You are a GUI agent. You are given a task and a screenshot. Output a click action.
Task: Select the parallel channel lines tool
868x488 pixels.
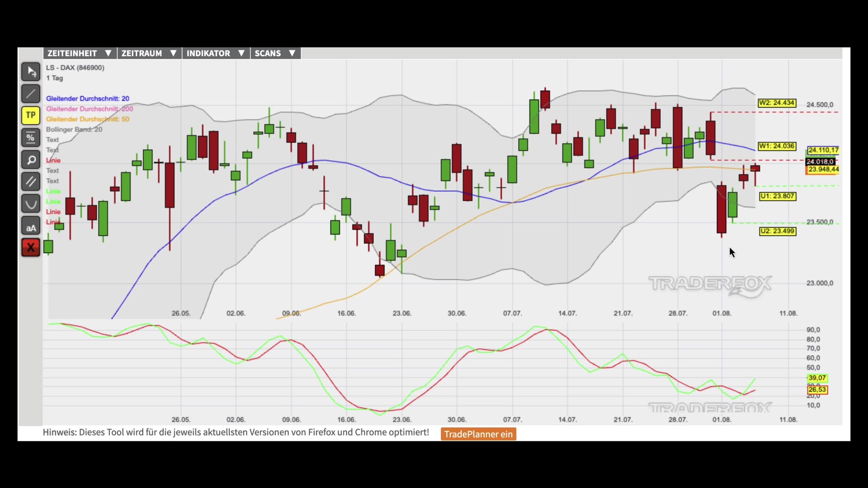tap(31, 182)
